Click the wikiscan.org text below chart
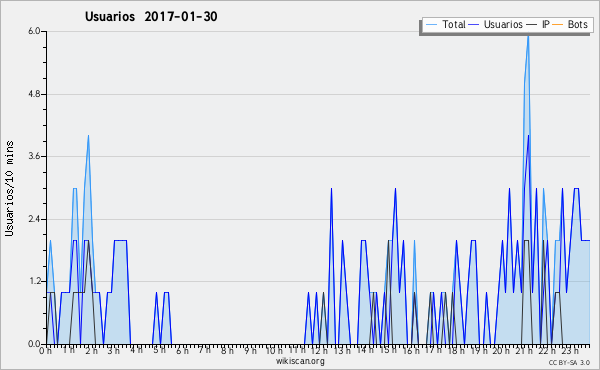This screenshot has width=600, height=370. coord(300,361)
